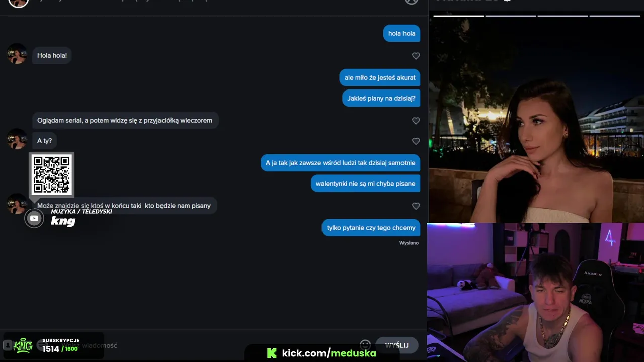Open the emoji picker icon
The width and height of the screenshot is (644, 362).
(365, 345)
